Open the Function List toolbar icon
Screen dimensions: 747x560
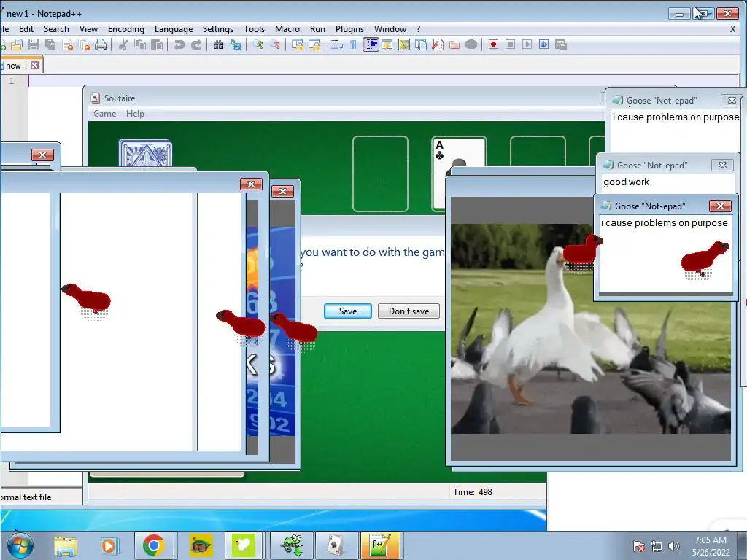pos(438,44)
